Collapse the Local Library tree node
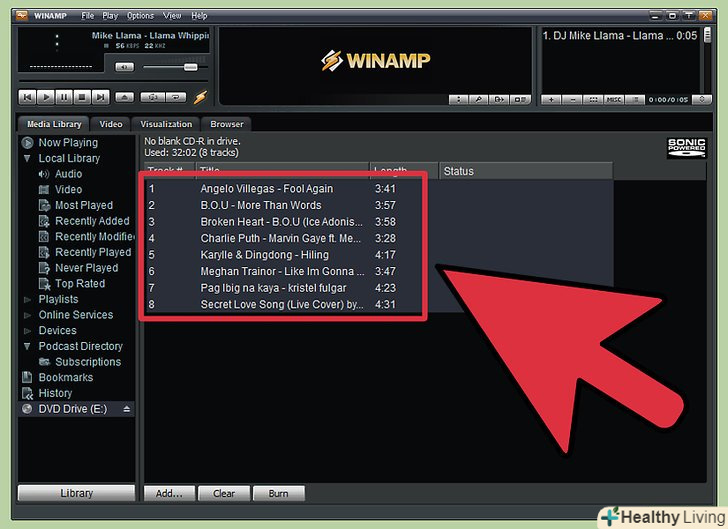 tap(27, 158)
